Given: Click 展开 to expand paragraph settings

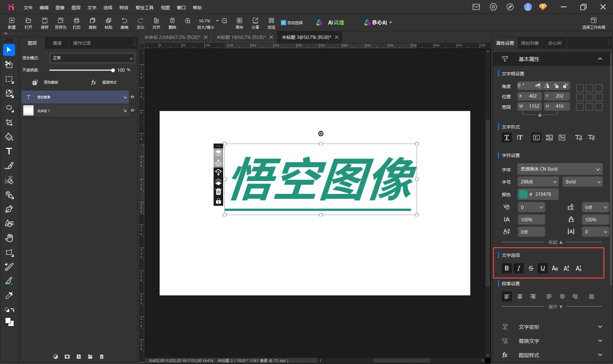Looking at the screenshot, I should (x=555, y=307).
